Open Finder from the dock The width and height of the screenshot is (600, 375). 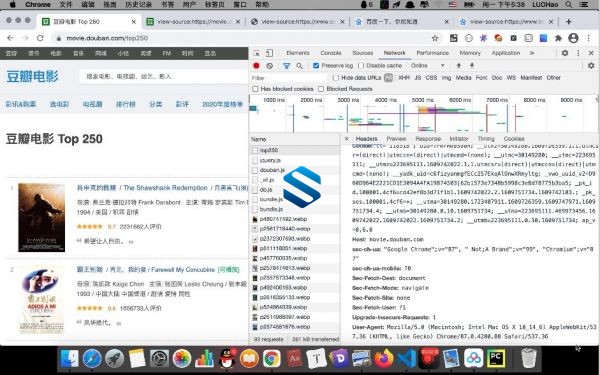(x=70, y=359)
